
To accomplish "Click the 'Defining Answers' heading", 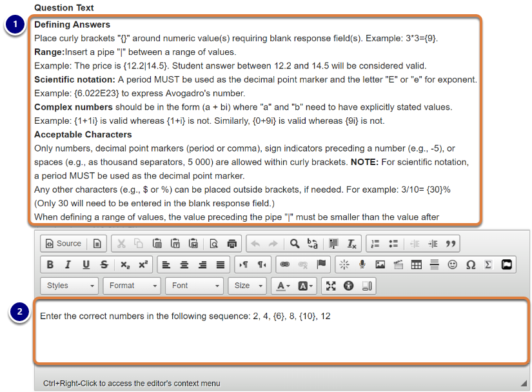I will click(72, 24).
